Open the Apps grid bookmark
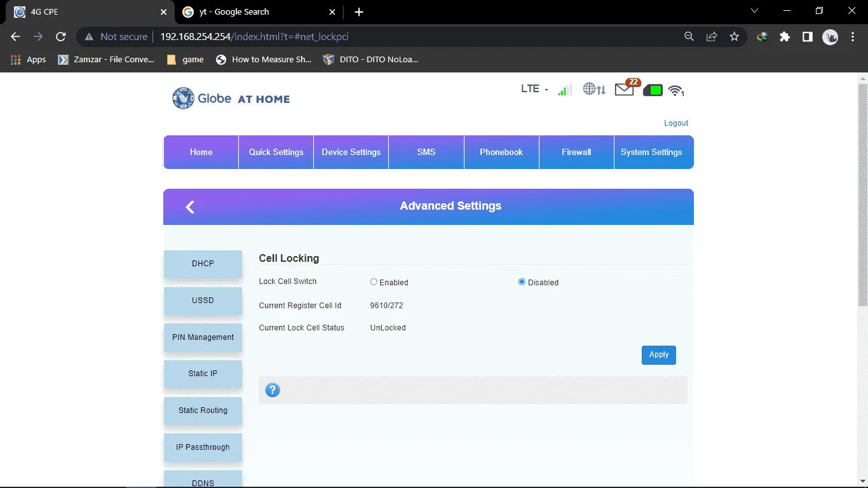This screenshot has width=868, height=488. [29, 59]
